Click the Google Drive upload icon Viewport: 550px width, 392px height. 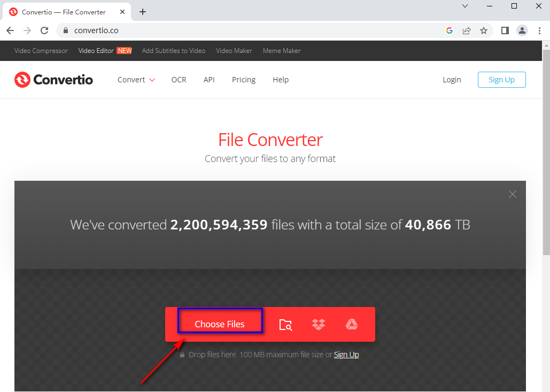(x=351, y=324)
